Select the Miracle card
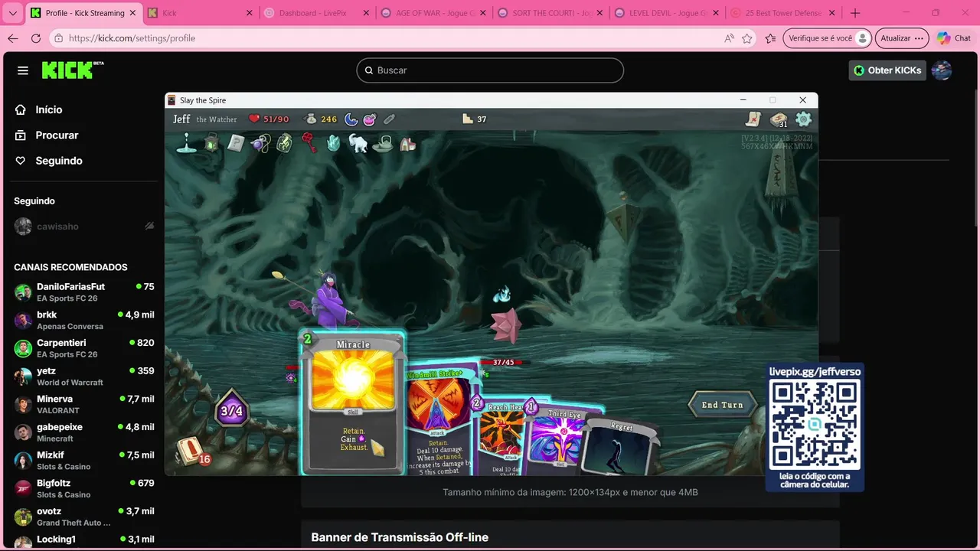Viewport: 980px width, 551px height. click(353, 403)
